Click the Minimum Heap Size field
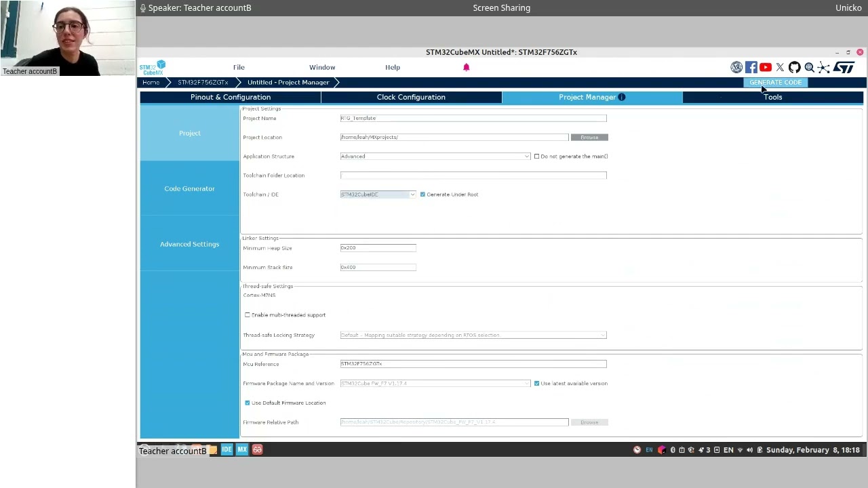 [x=378, y=248]
